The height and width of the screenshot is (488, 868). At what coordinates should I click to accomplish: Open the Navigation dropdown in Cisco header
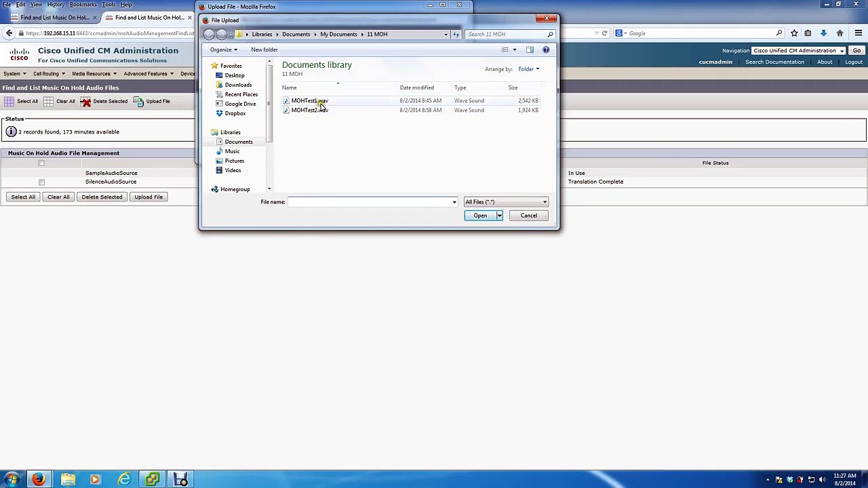pos(798,51)
